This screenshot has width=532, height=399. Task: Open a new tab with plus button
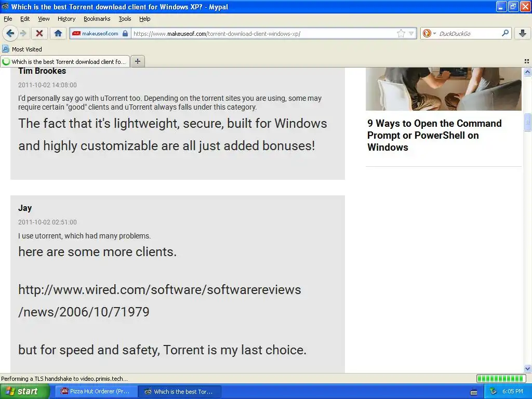pyautogui.click(x=137, y=61)
